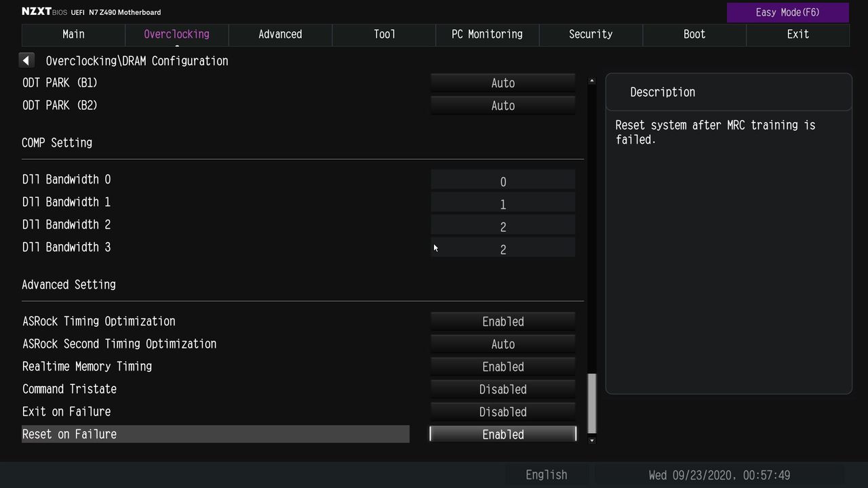
Task: Switch to the Advanced tab
Action: pyautogui.click(x=280, y=34)
